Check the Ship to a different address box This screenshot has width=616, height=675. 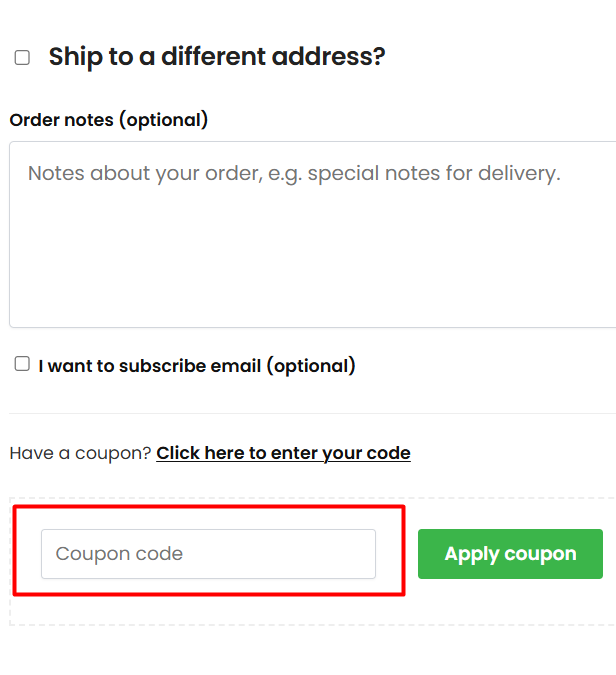22,58
